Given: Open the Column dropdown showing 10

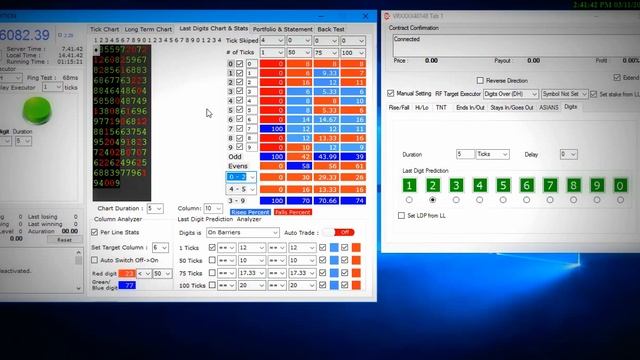Looking at the screenshot, I should pyautogui.click(x=212, y=209).
